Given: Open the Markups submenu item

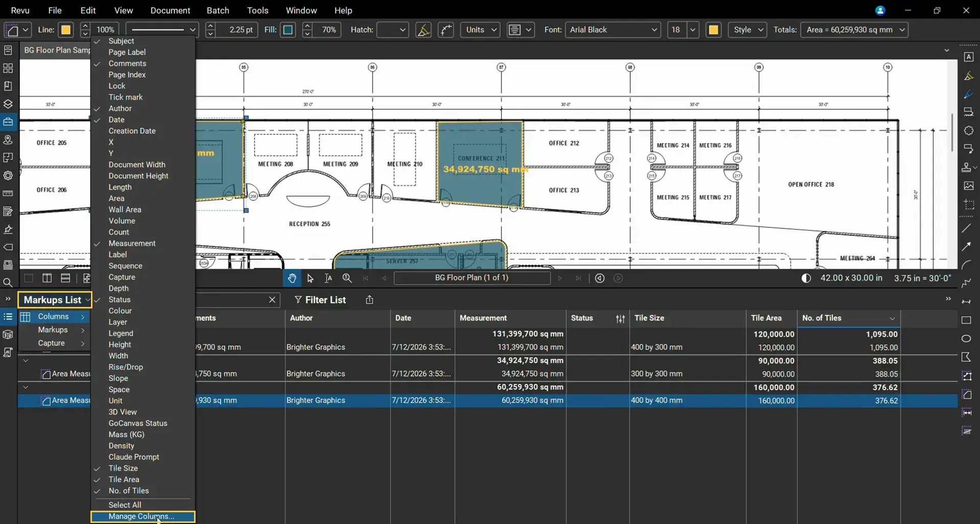Looking at the screenshot, I should (54, 330).
